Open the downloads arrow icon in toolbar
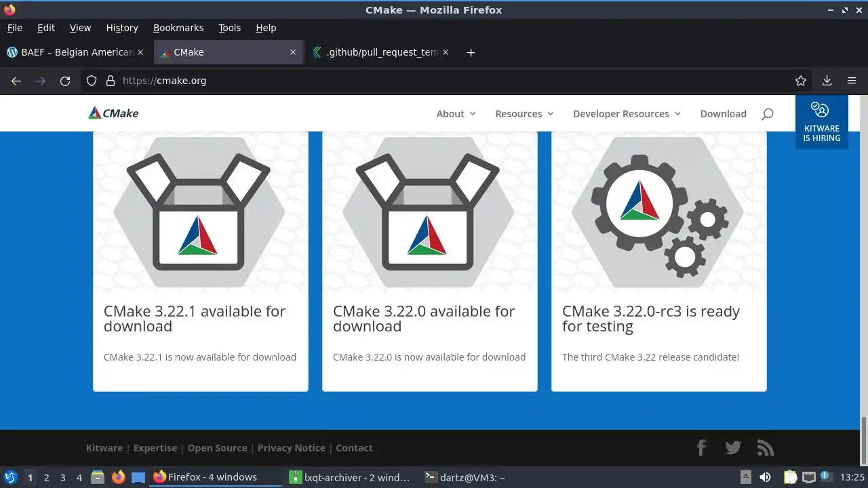Viewport: 868px width, 488px height. [827, 81]
